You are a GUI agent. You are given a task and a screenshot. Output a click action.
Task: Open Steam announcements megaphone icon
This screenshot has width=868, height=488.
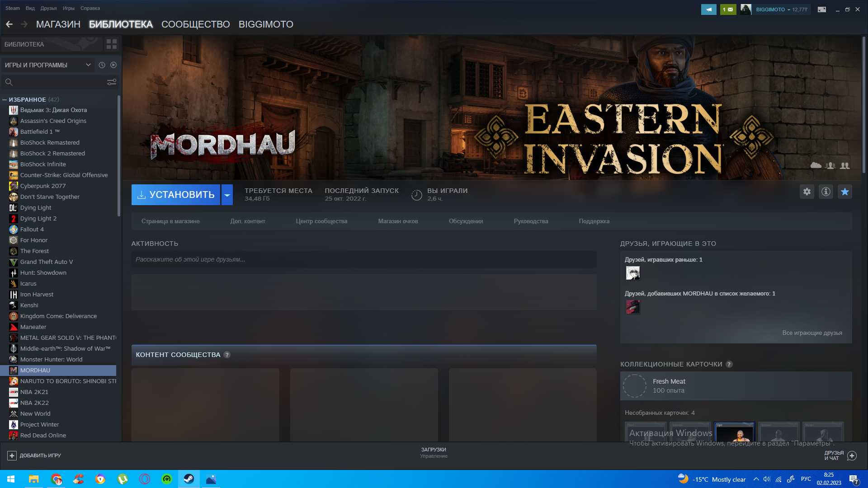[x=709, y=9]
